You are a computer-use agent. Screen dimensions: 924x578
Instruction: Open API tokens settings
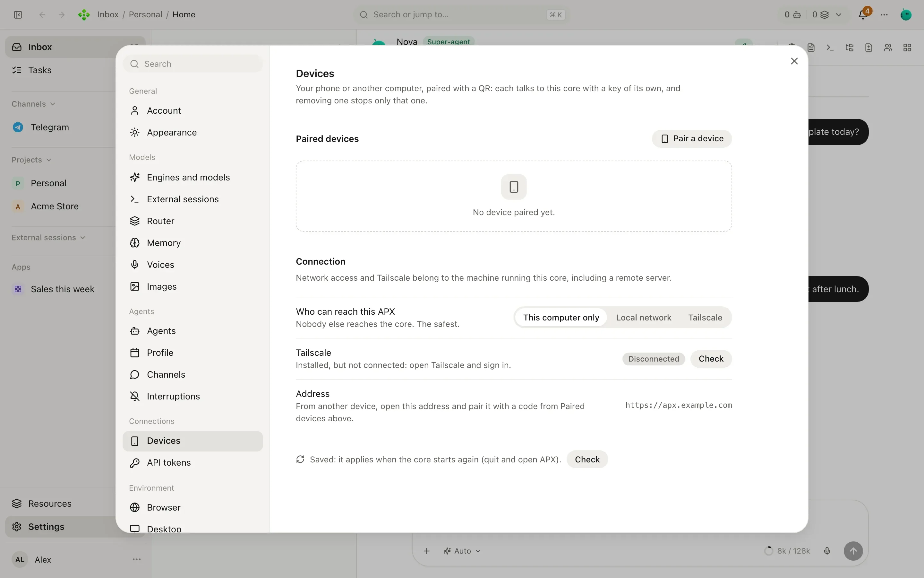coord(193,462)
